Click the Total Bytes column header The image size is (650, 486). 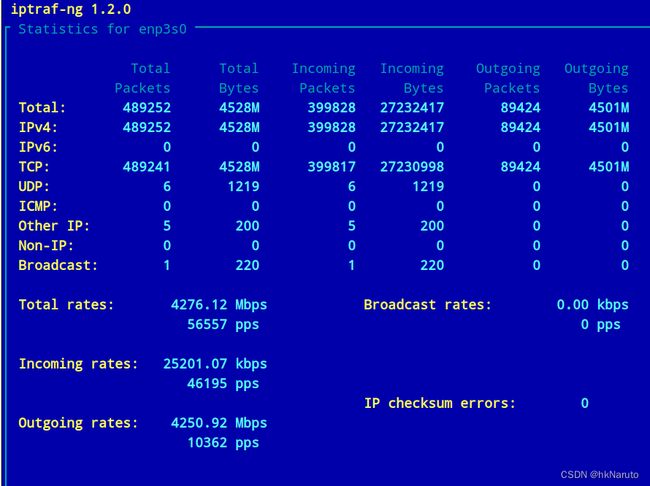[x=239, y=78]
